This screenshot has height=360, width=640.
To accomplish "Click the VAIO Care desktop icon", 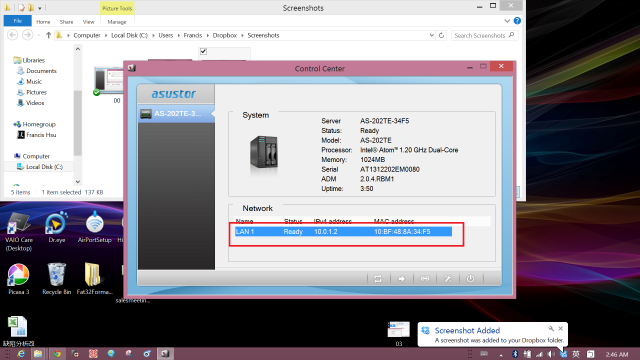I will click(x=18, y=231).
